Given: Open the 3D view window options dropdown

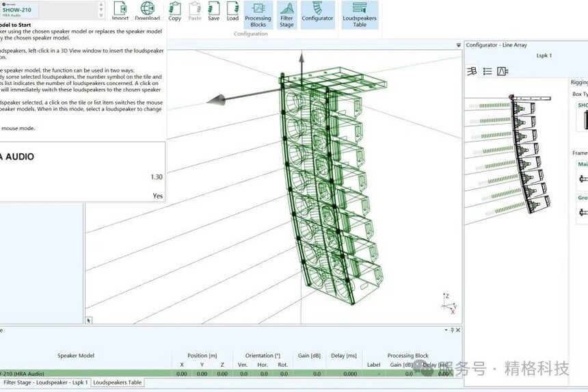Looking at the screenshot, I should click(458, 45).
